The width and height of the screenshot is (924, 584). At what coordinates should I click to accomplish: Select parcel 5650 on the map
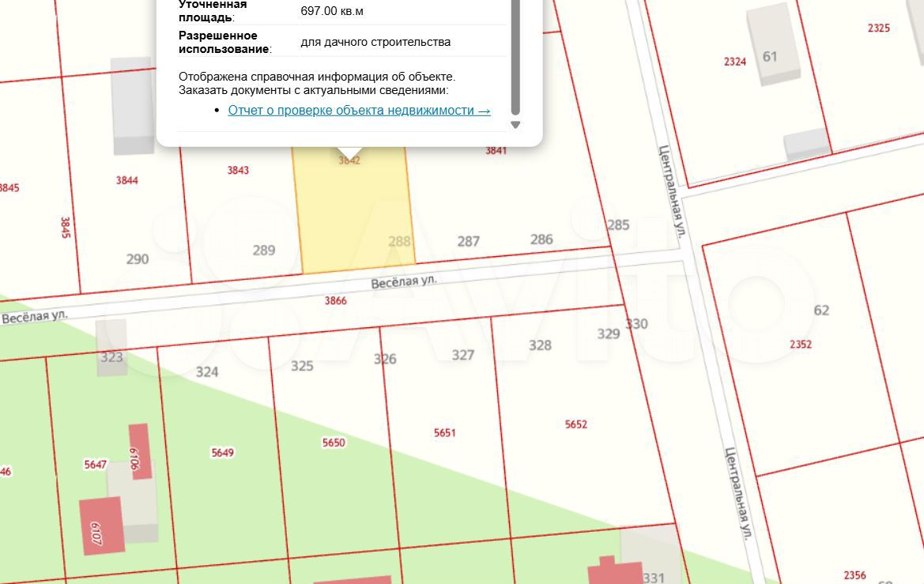click(334, 443)
